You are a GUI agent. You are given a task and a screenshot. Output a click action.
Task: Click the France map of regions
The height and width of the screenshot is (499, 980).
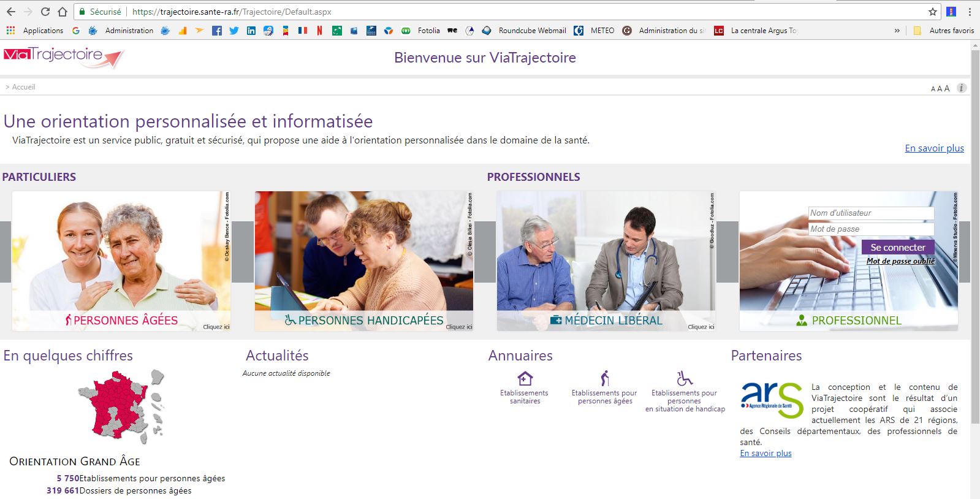121,406
